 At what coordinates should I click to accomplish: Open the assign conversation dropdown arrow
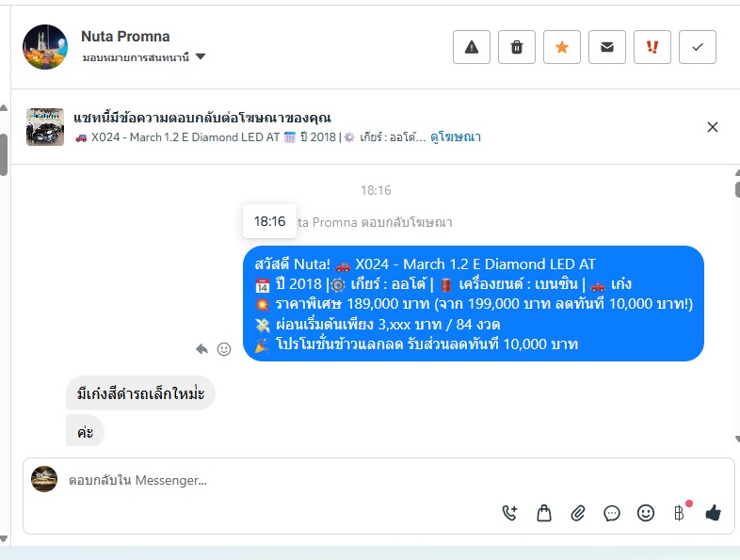(x=201, y=56)
